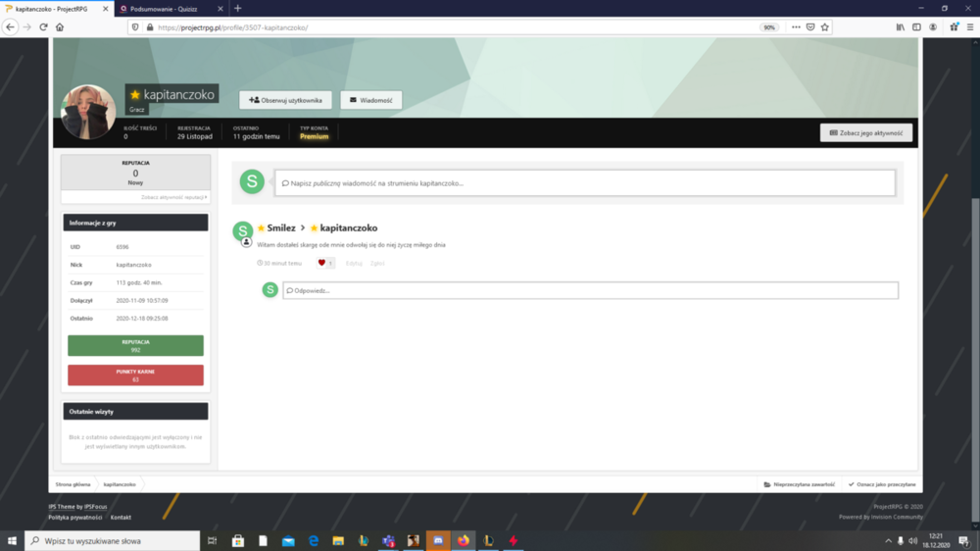Image resolution: width=980 pixels, height=551 pixels.
Task: Send a message via Wiadomość button
Action: coord(371,100)
